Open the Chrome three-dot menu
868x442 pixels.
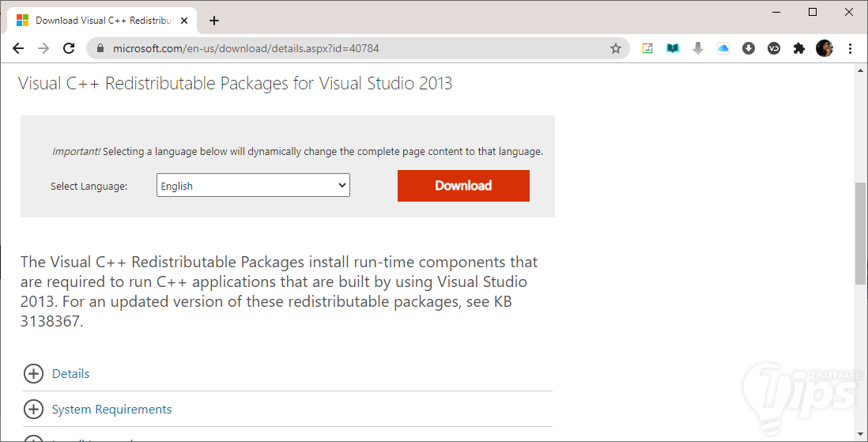(x=851, y=48)
